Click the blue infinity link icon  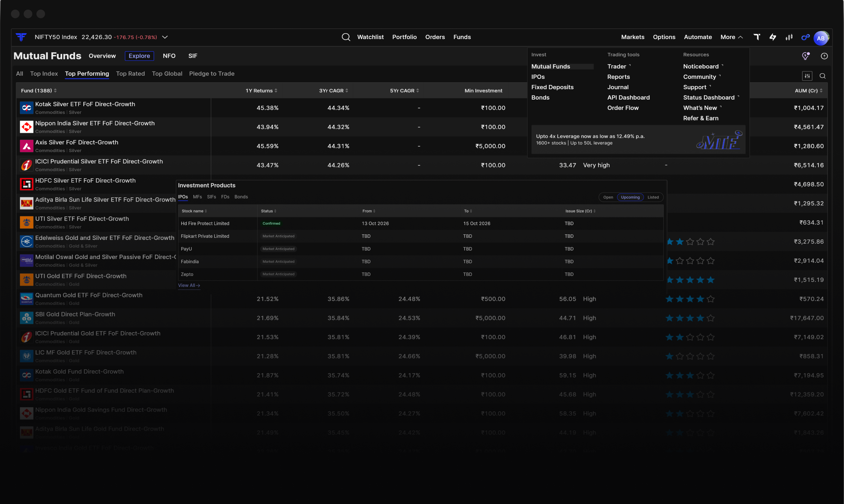806,37
